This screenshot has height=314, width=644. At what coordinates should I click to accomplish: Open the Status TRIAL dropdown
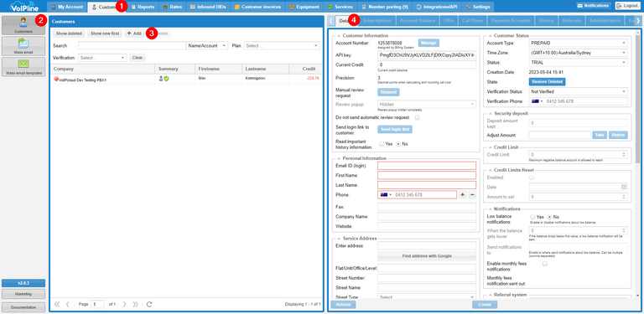pyautogui.click(x=579, y=63)
